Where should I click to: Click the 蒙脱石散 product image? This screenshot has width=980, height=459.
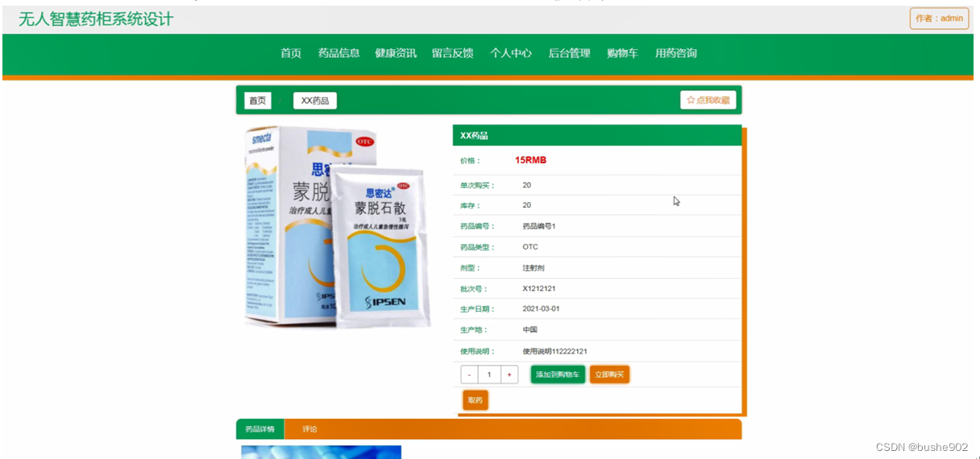pyautogui.click(x=338, y=227)
